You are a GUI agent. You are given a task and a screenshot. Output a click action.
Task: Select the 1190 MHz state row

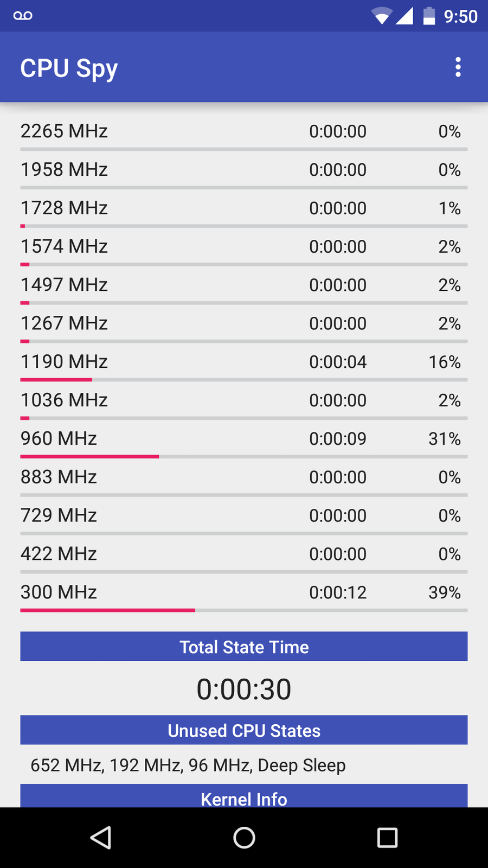click(x=244, y=362)
